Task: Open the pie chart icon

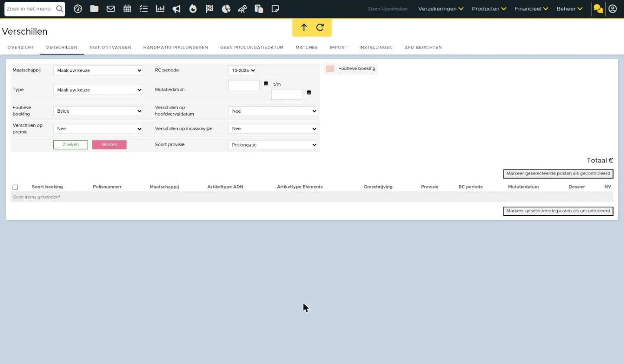Action: pos(226,9)
